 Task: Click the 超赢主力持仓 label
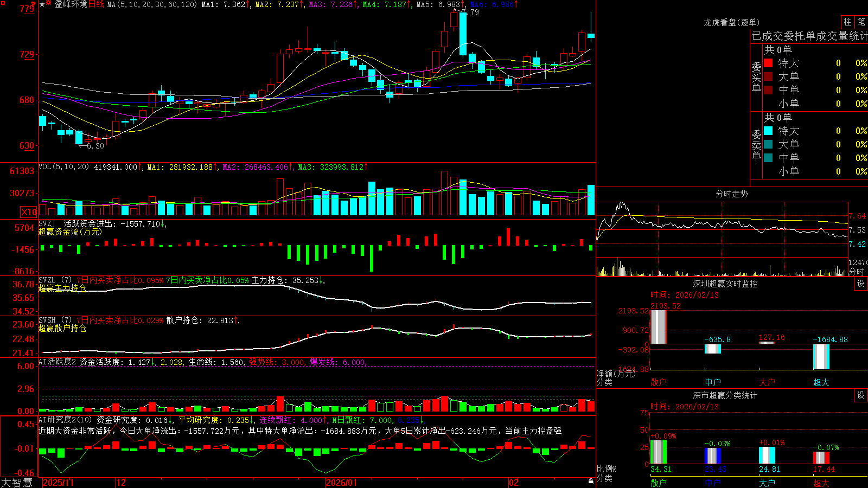pyautogui.click(x=62, y=288)
